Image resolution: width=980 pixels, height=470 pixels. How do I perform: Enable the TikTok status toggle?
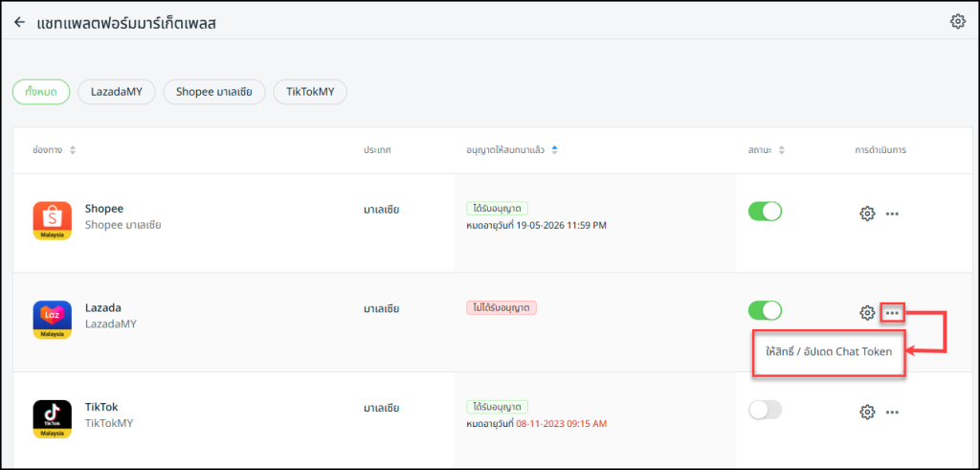pyautogui.click(x=765, y=410)
